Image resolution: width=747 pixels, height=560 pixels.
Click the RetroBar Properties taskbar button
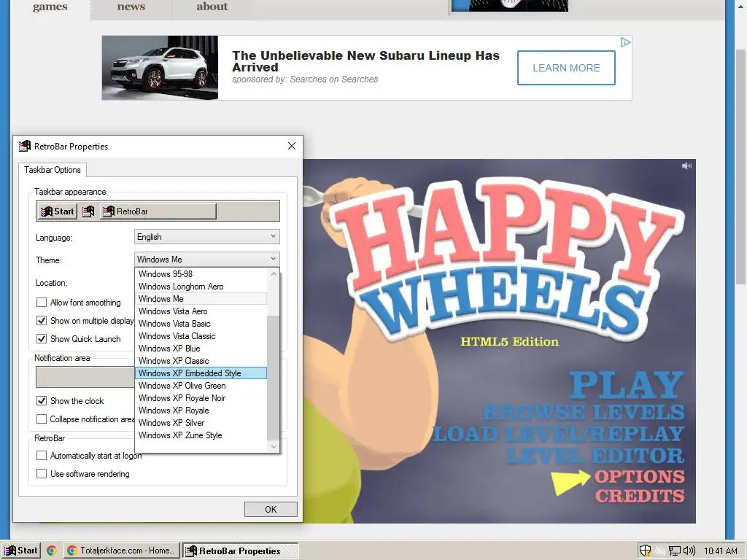click(240, 551)
